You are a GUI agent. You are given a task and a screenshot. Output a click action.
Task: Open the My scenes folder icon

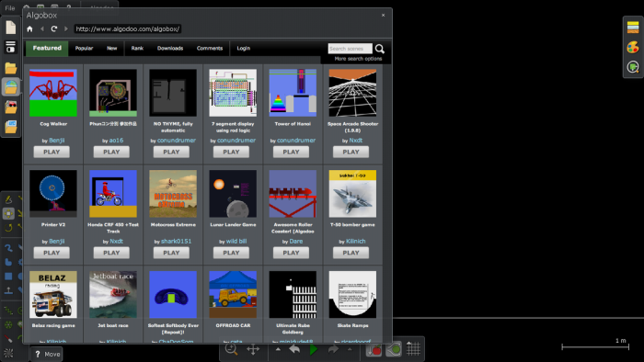click(x=11, y=68)
